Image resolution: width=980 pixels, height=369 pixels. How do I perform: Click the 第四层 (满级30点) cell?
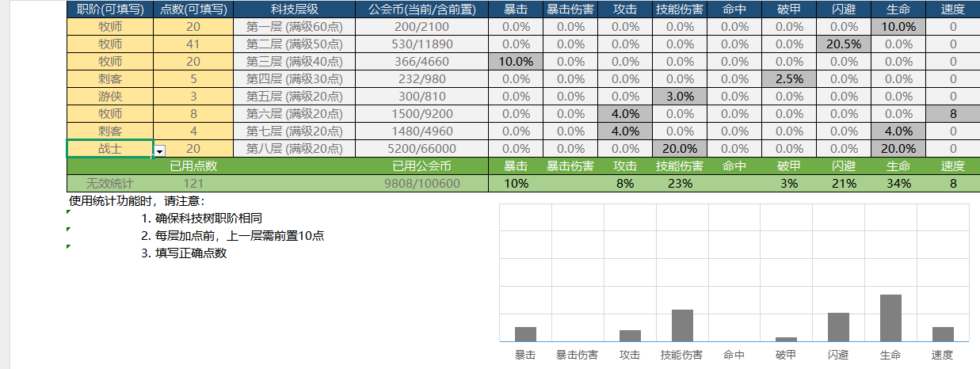click(x=294, y=78)
